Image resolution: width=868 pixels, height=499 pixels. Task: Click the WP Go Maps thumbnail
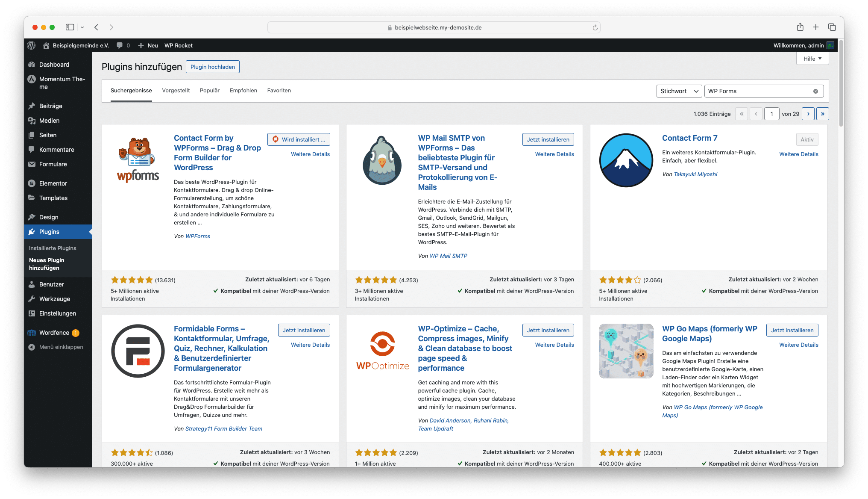point(626,351)
